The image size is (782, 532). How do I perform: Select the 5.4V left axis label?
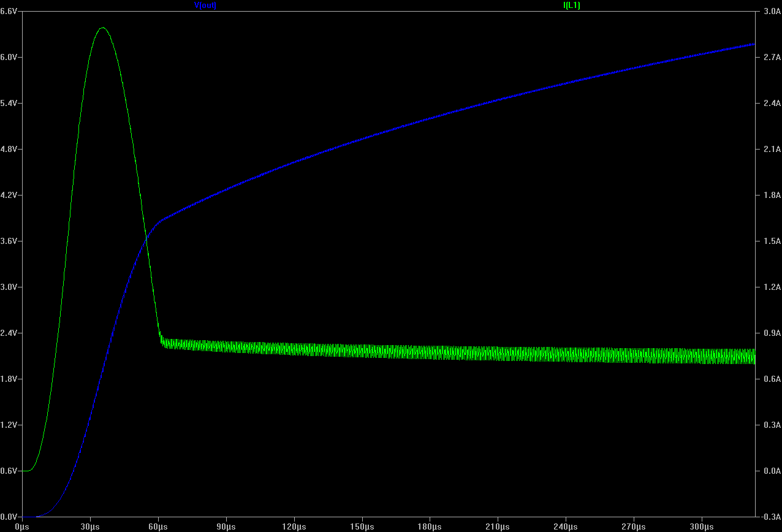coord(10,104)
